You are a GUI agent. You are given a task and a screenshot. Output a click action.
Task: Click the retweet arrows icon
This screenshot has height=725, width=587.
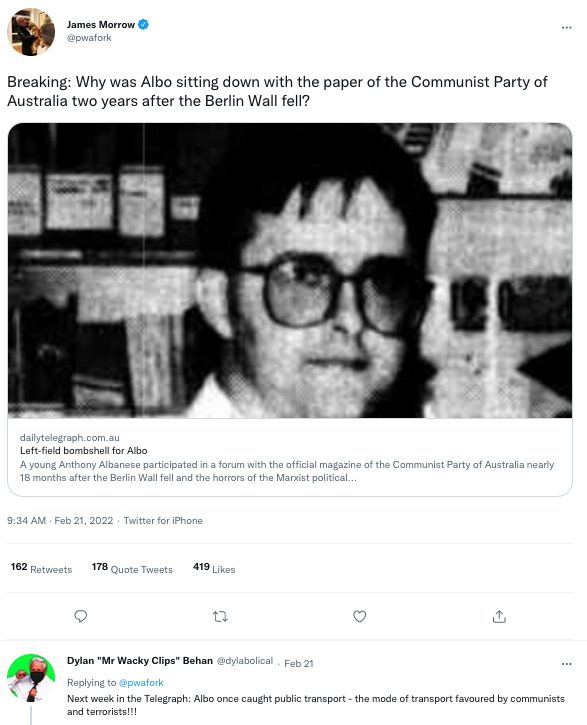click(x=220, y=616)
